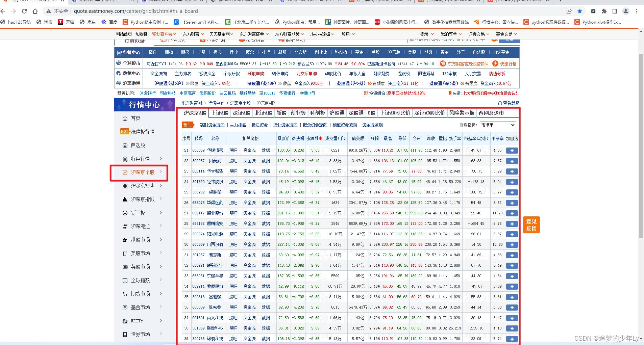Open the Chrome profile avatar icon
The height and width of the screenshot is (345, 644).
point(626,11)
